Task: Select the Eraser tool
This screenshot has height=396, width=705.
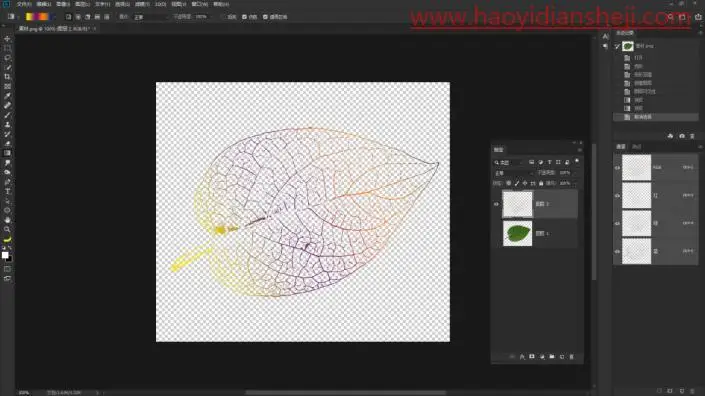Action: tap(7, 144)
